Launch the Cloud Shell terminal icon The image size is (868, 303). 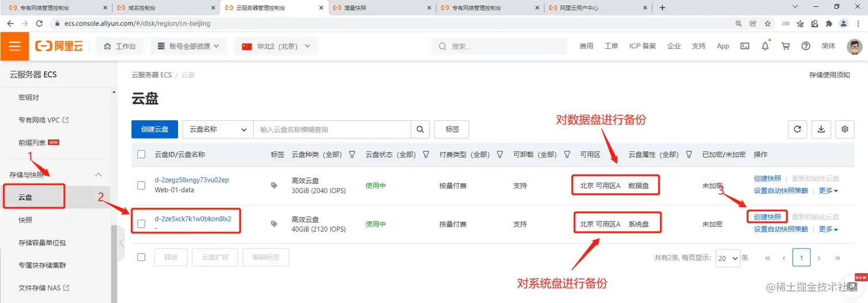click(x=745, y=46)
